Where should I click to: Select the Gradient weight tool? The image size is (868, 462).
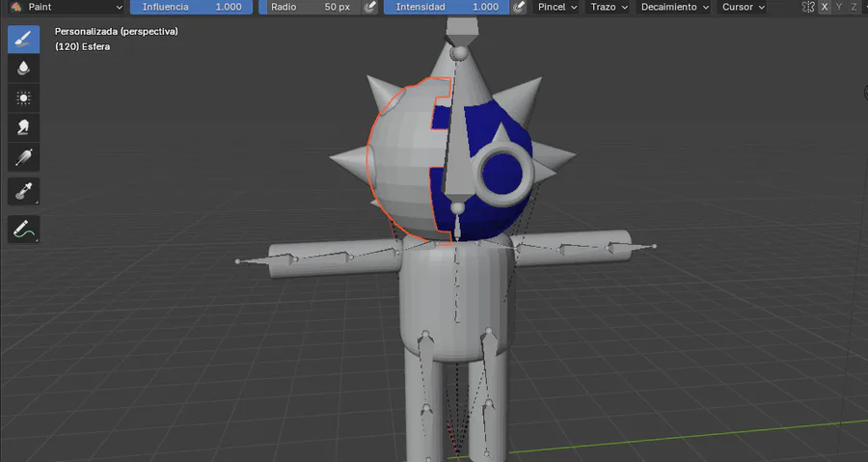coord(23,157)
